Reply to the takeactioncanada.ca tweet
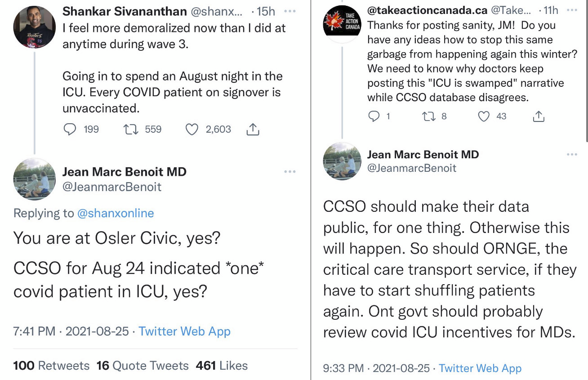 click(374, 116)
